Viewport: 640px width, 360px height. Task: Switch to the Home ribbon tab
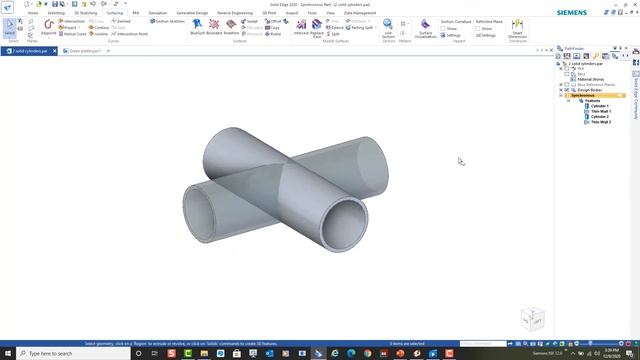coord(33,13)
